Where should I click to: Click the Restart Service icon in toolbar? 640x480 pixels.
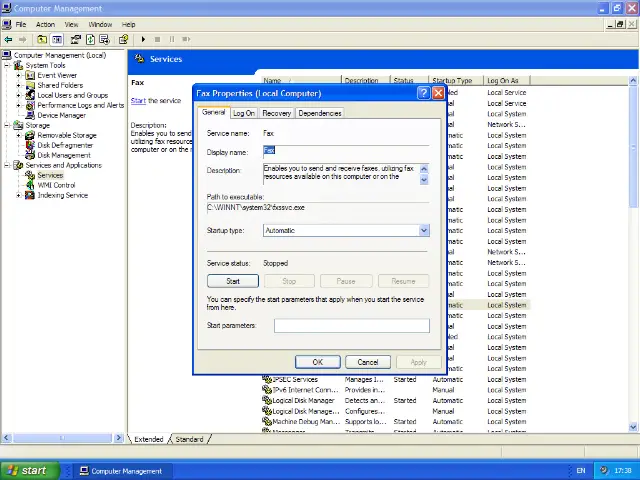pos(186,39)
